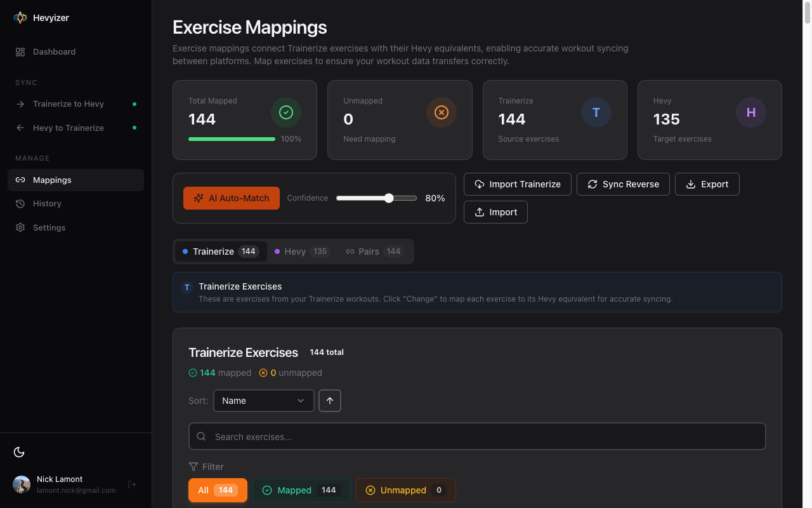This screenshot has width=812, height=508.
Task: Click the exercise search field
Action: click(x=477, y=436)
